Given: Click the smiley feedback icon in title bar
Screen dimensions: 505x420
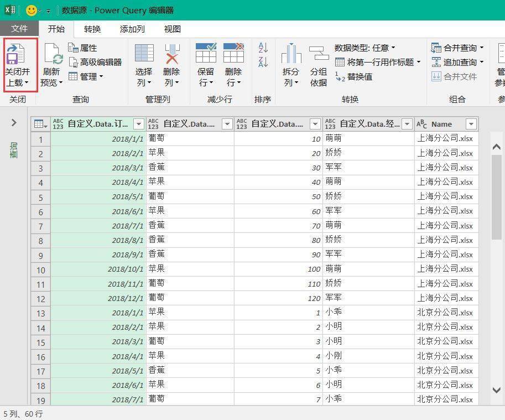Looking at the screenshot, I should 32,11.
